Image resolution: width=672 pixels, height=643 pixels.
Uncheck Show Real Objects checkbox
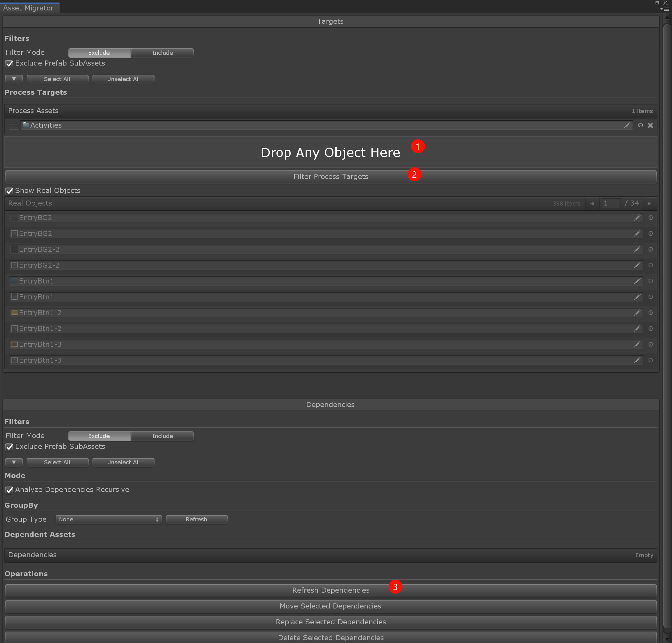tap(9, 191)
